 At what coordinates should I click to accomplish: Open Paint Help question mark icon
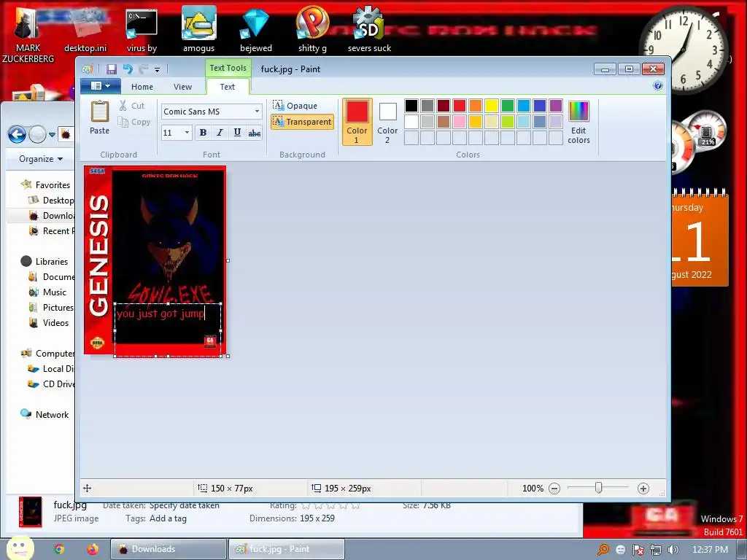[x=658, y=86]
